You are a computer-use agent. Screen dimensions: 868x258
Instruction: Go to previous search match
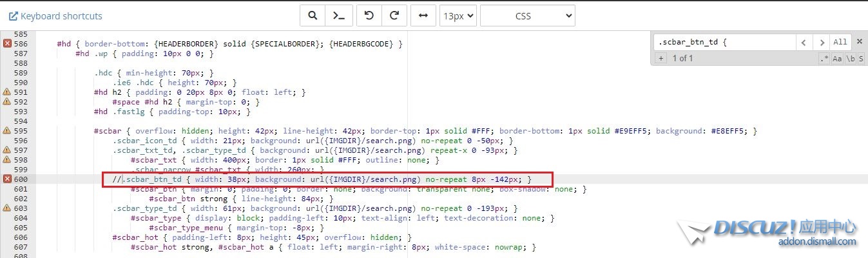(804, 42)
